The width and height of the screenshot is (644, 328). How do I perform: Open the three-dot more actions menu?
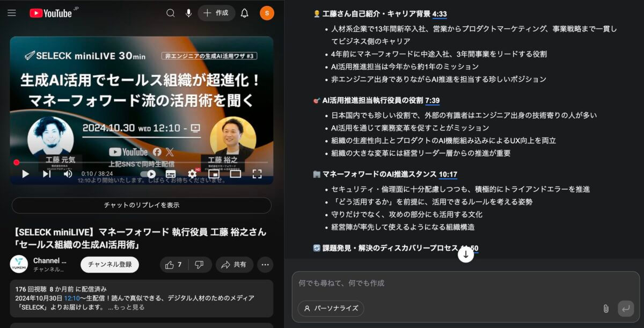265,265
